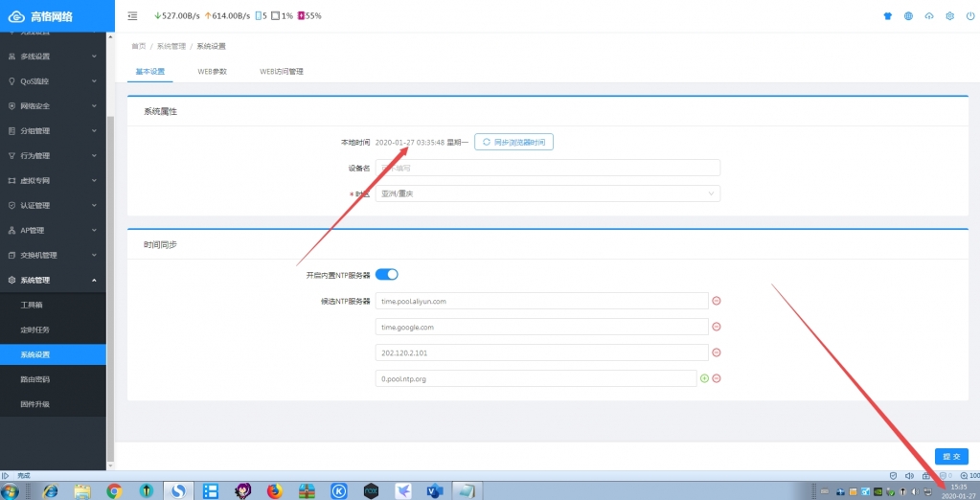
Task: Expand 认证管理 chevron in sidebar
Action: 94,206
